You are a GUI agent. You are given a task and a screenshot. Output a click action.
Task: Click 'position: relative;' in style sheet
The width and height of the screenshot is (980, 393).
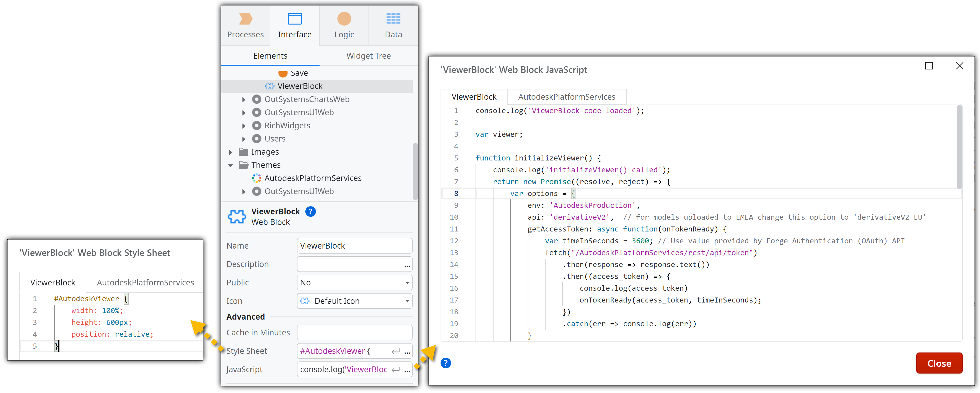pyautogui.click(x=112, y=334)
